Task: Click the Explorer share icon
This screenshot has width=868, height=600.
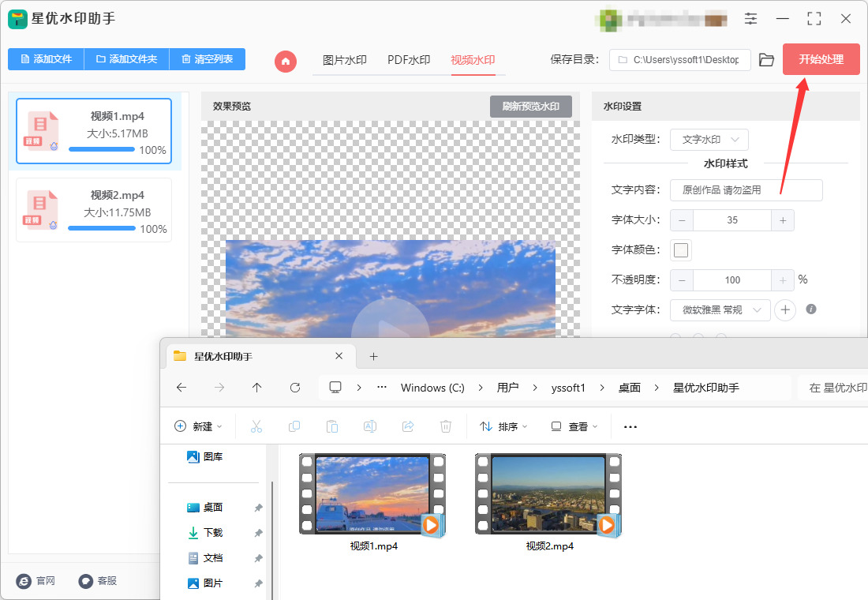Action: [x=408, y=426]
